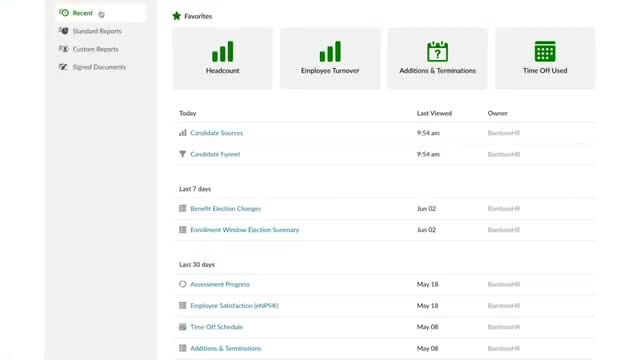Click the Last Viewed column header
Image resolution: width=640 pixels, height=360 pixels.
(434, 113)
